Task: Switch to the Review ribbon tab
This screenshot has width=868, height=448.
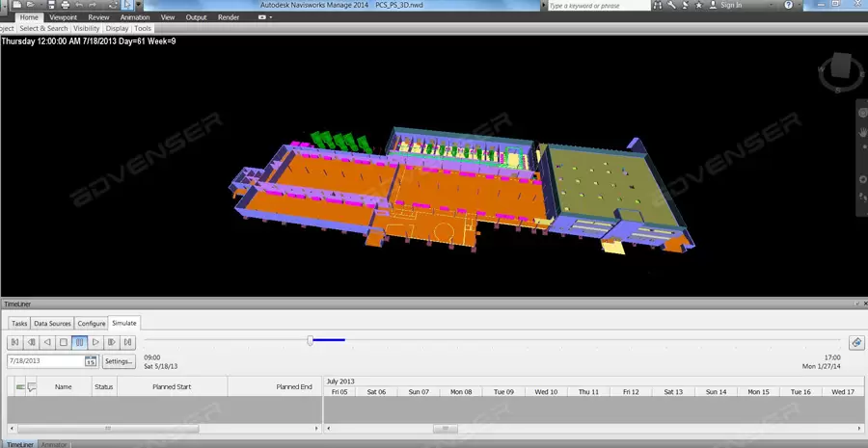Action: coord(98,17)
